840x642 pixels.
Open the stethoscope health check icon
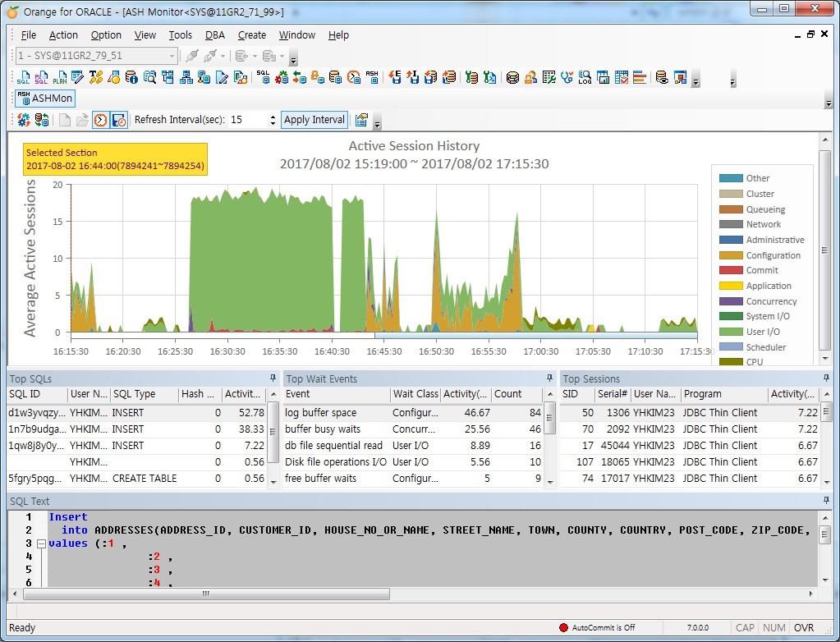click(x=567, y=78)
